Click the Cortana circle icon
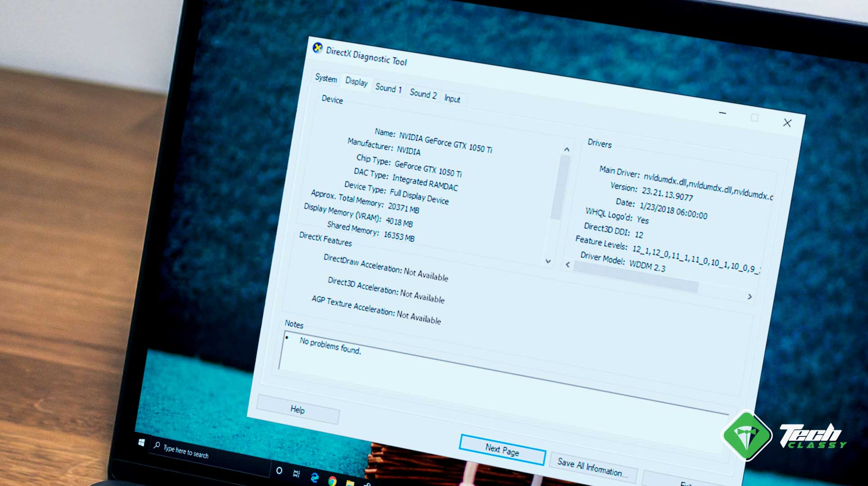This screenshot has width=868, height=486. pyautogui.click(x=279, y=470)
